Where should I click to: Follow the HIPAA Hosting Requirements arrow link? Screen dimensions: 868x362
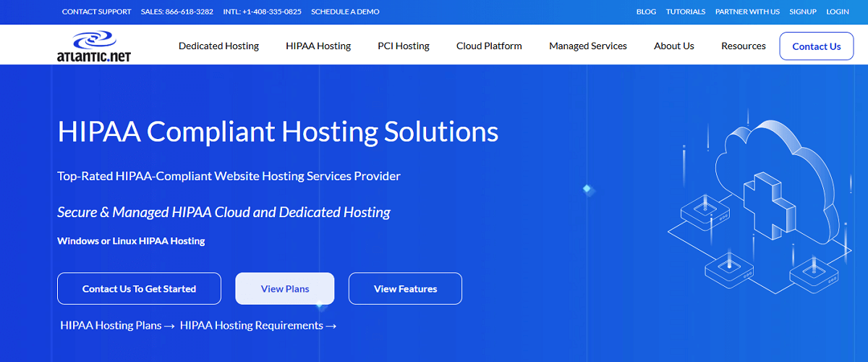tap(258, 326)
